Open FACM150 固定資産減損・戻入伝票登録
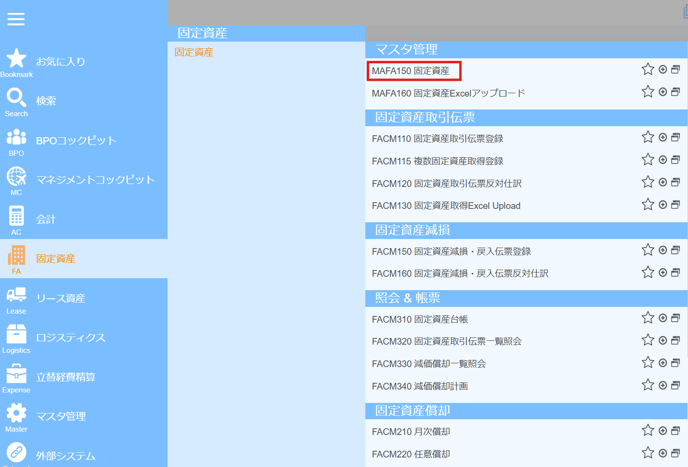This screenshot has width=688, height=467. tap(451, 251)
